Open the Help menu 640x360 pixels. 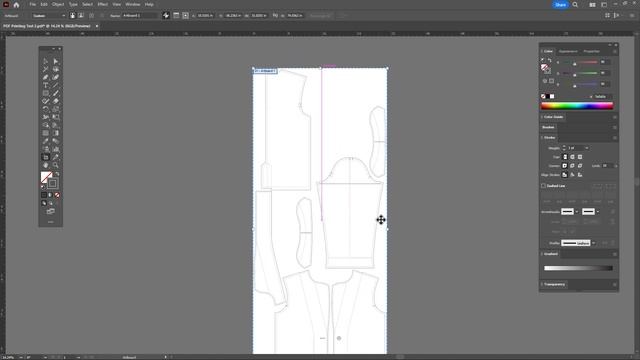[149, 4]
